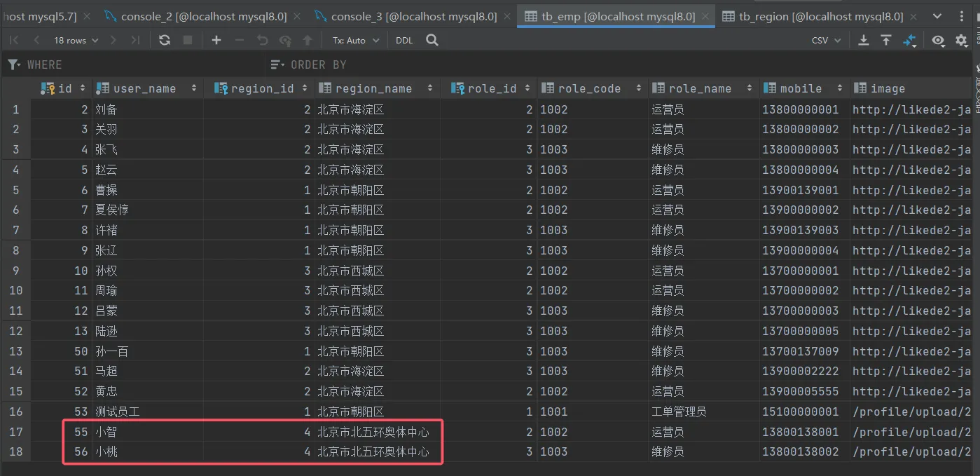Switch to the mysql5.7 tab
980x476 pixels.
coord(47,16)
